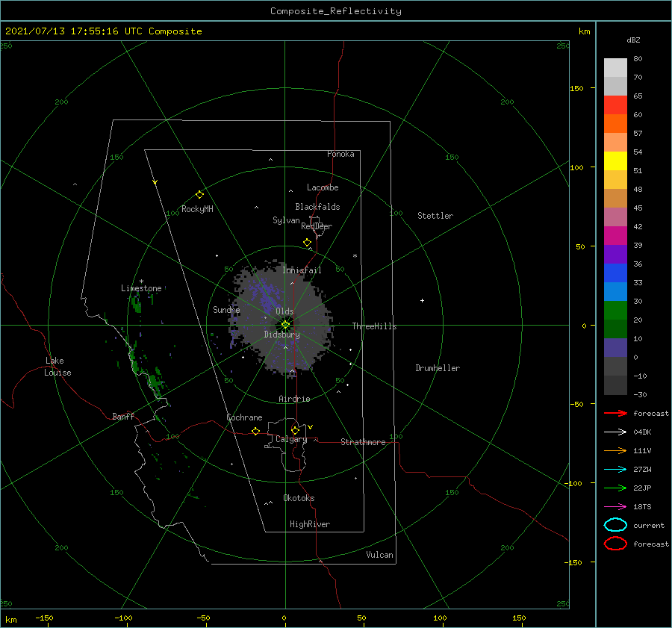
Task: Click the ThreeHills label
Action: (x=375, y=326)
